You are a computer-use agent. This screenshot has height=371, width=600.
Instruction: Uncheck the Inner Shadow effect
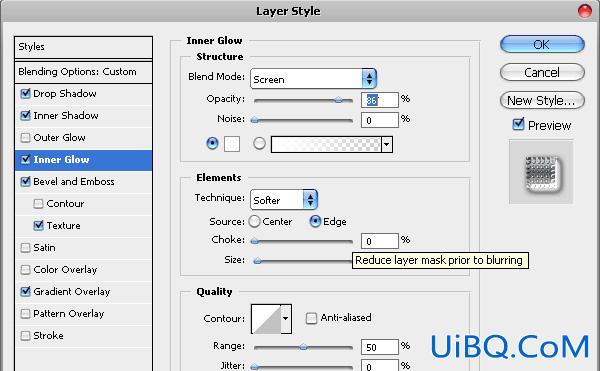point(25,116)
